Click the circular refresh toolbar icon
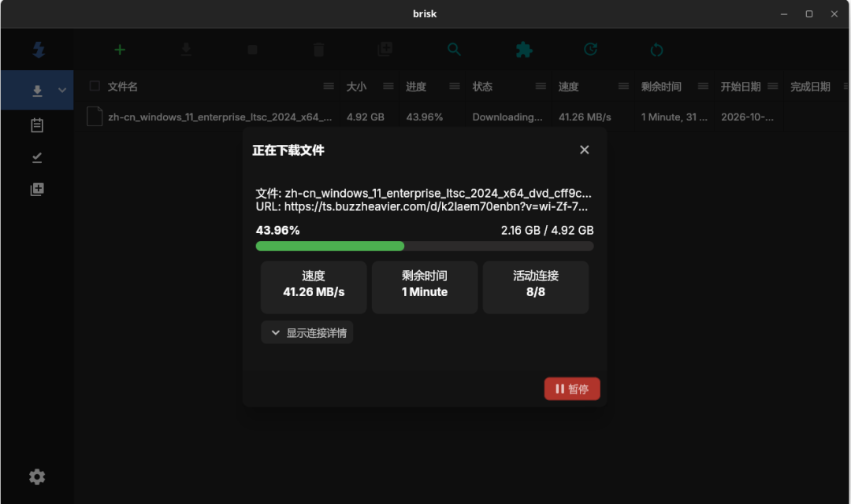 pyautogui.click(x=656, y=50)
